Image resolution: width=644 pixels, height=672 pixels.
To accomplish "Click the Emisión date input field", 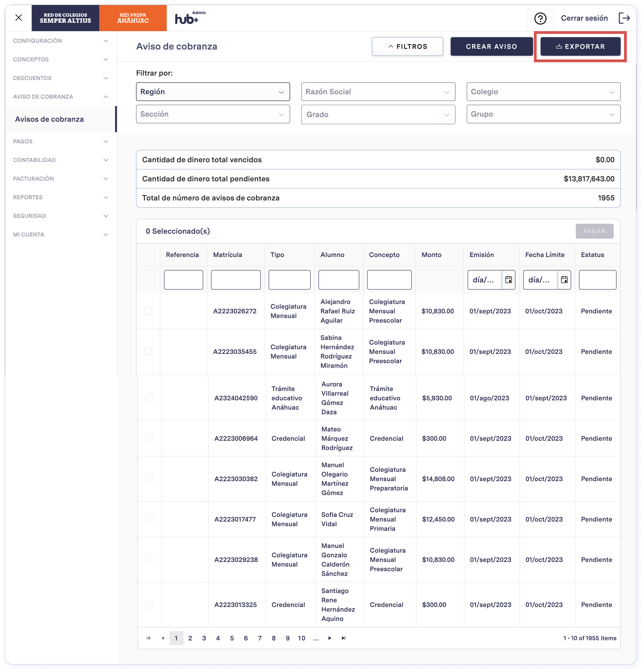I will [484, 279].
